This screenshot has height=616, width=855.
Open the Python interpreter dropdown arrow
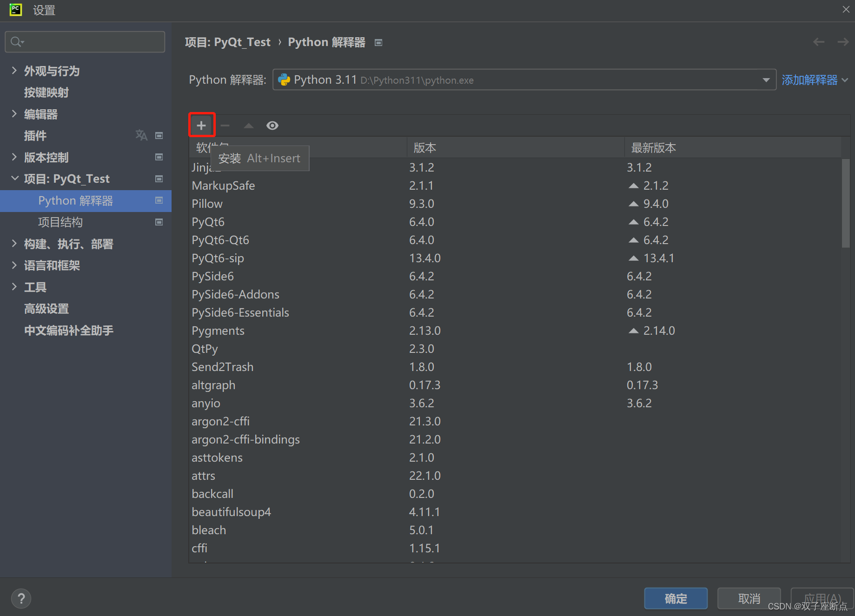766,80
